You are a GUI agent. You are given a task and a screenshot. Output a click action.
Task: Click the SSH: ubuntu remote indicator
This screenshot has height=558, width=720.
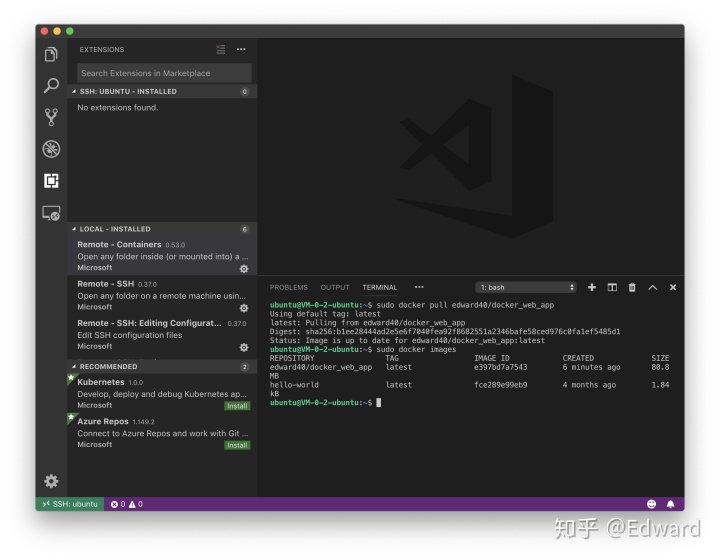70,504
